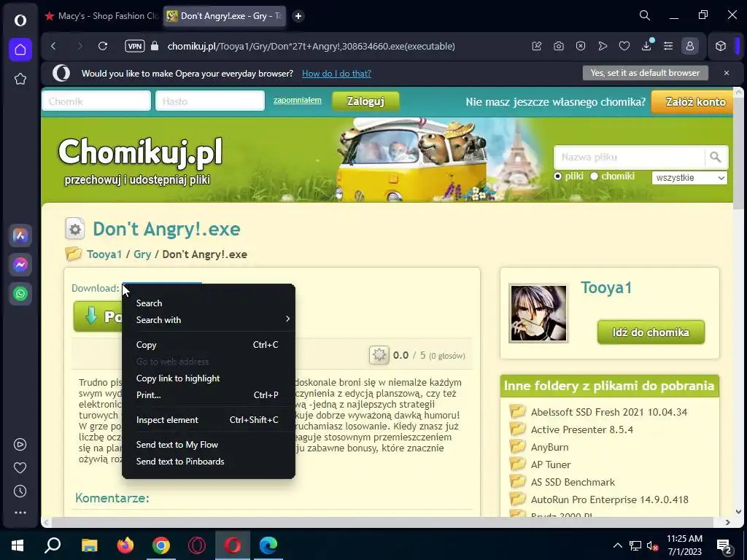
Task: Open the profile account icon
Action: 689,46
